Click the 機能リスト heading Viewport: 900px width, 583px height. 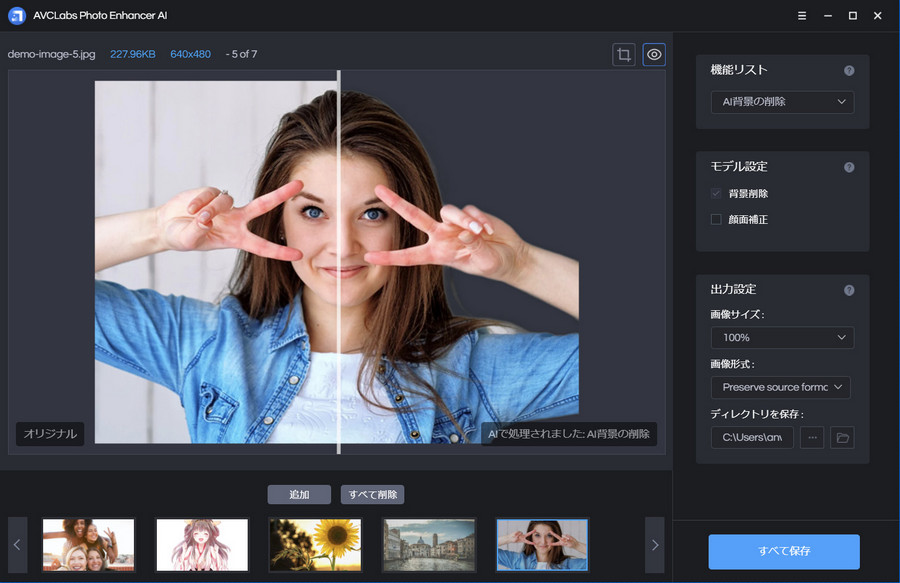pos(739,70)
